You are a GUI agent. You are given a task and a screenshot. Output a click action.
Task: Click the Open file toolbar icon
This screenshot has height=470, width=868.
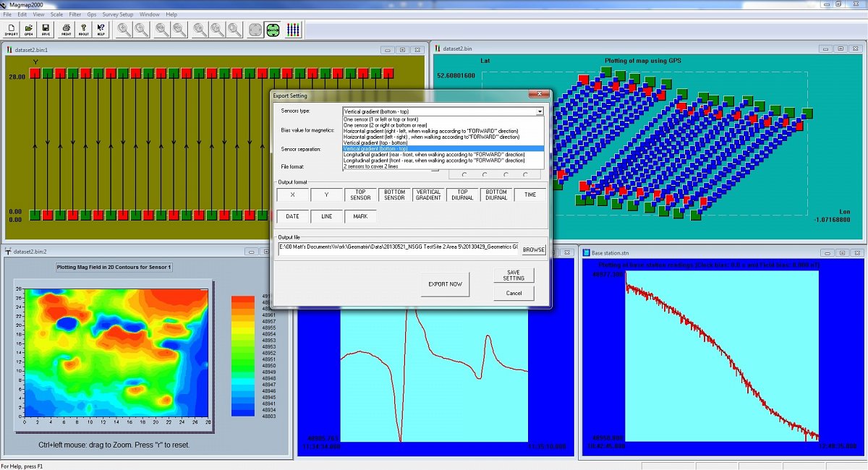29,30
